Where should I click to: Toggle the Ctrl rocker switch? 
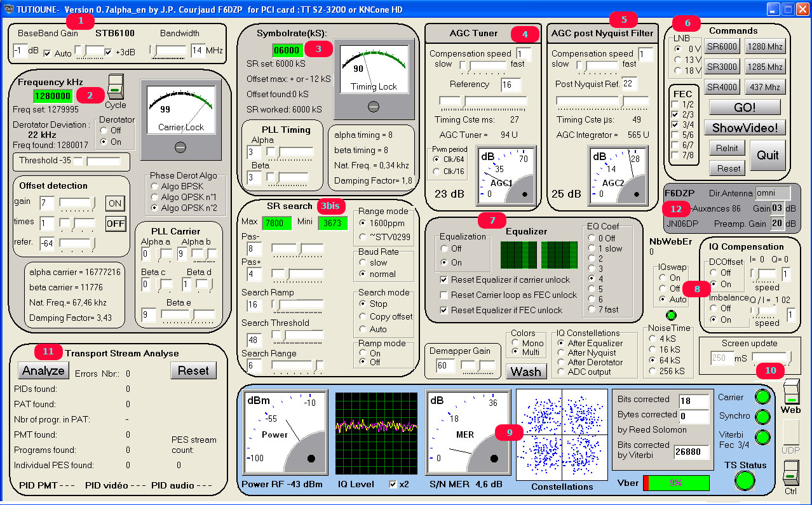click(790, 473)
